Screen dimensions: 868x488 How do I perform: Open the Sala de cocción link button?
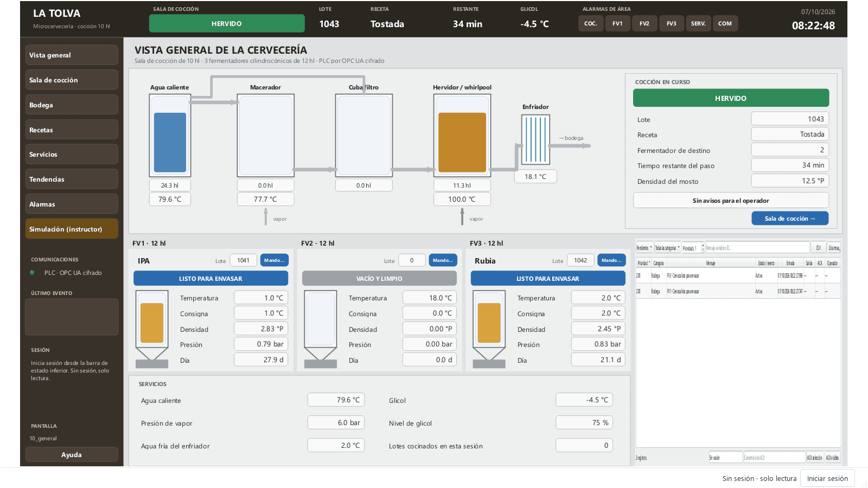coord(790,219)
